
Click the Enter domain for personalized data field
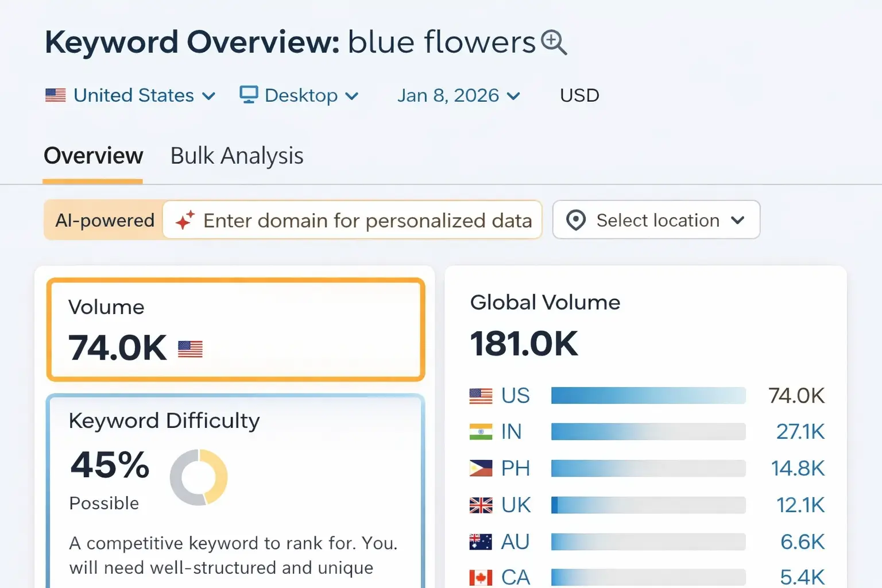[368, 220]
